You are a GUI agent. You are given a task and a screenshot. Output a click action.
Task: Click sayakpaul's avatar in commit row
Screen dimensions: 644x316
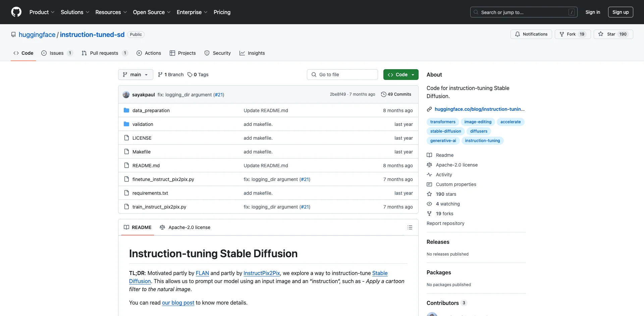click(126, 95)
